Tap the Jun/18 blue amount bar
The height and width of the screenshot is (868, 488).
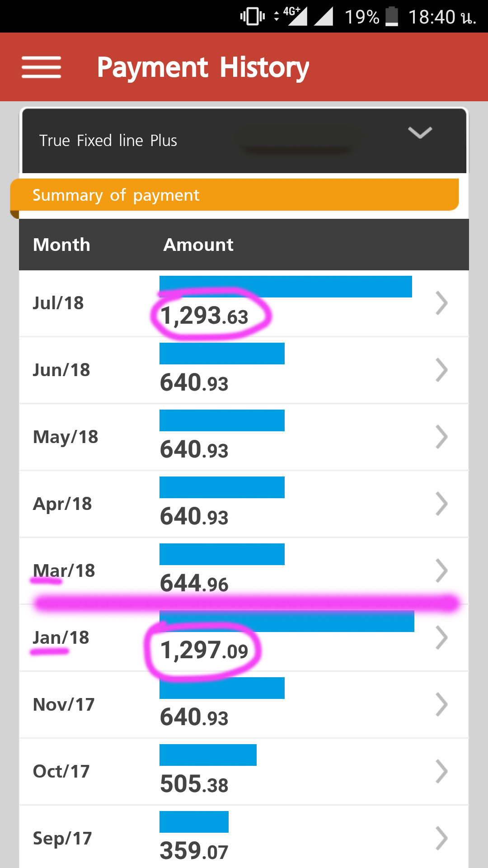(x=222, y=354)
